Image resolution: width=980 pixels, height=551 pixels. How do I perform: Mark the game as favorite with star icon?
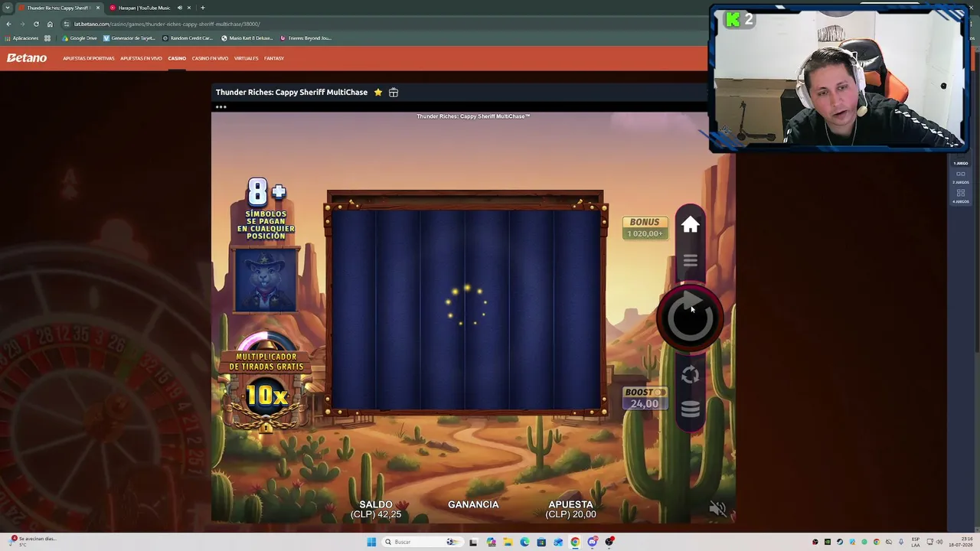[377, 92]
